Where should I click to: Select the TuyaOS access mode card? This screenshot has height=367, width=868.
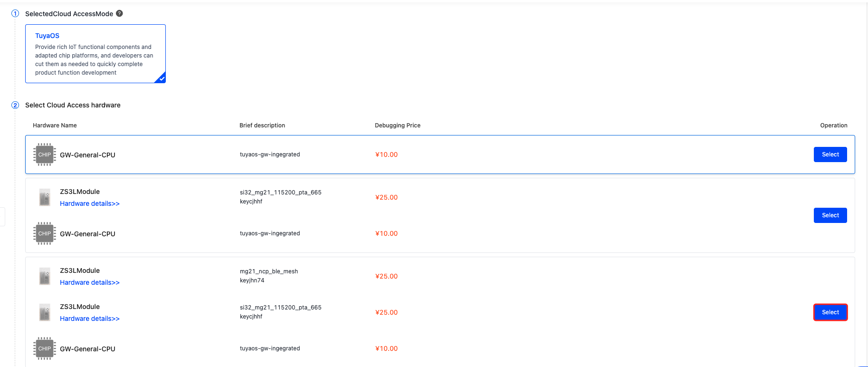pyautogui.click(x=95, y=54)
